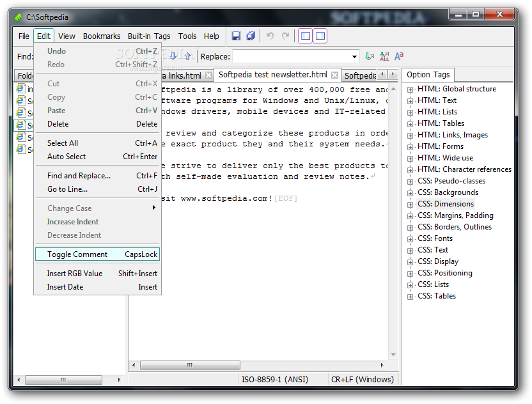Viewport: 532px width, 404px height.
Task: Expand HTML: Character references tree node
Action: coord(410,170)
